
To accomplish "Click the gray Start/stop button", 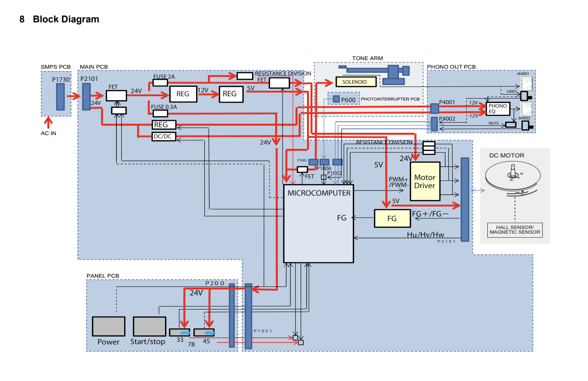I will [149, 326].
